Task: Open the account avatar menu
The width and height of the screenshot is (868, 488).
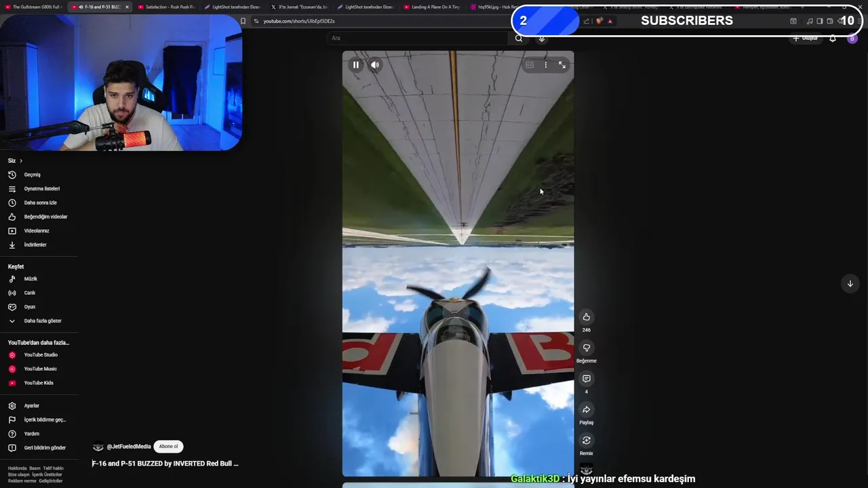Action: click(x=852, y=38)
